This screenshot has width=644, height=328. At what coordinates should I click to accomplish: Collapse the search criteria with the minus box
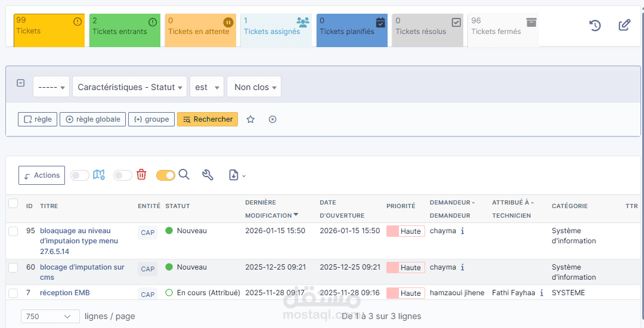[20, 83]
